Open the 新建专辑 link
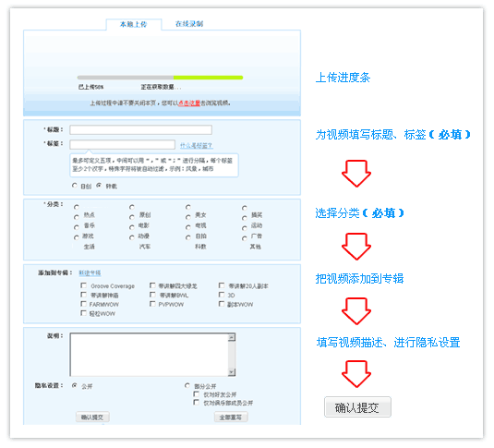The image size is (494, 448). tap(90, 272)
